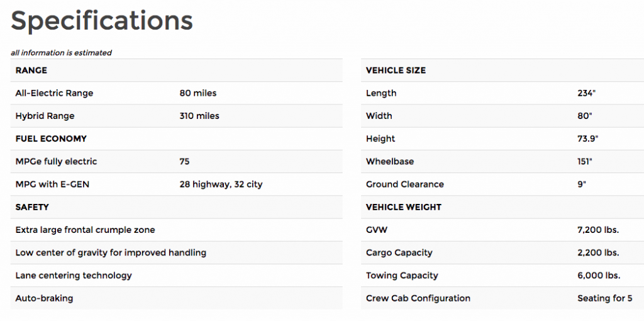Click the Wheelbase label
The height and width of the screenshot is (321, 644).
click(x=390, y=162)
